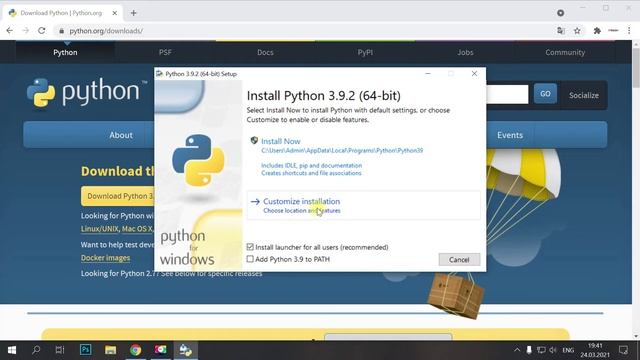
Task: Switch to Chrome in the taskbar
Action: [x=136, y=350]
